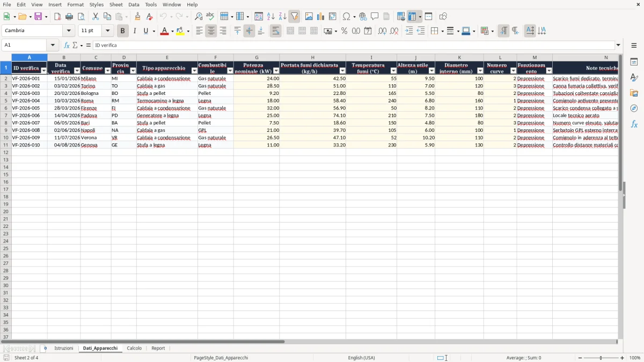Open the font color dropdown arrow
Viewport: 644px width, 362px height.
click(172, 31)
